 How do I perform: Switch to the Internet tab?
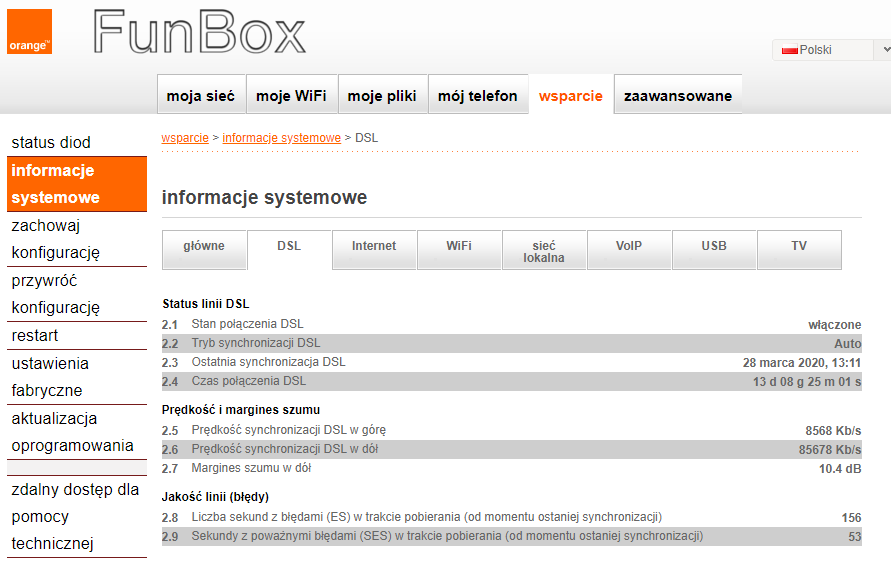[374, 247]
